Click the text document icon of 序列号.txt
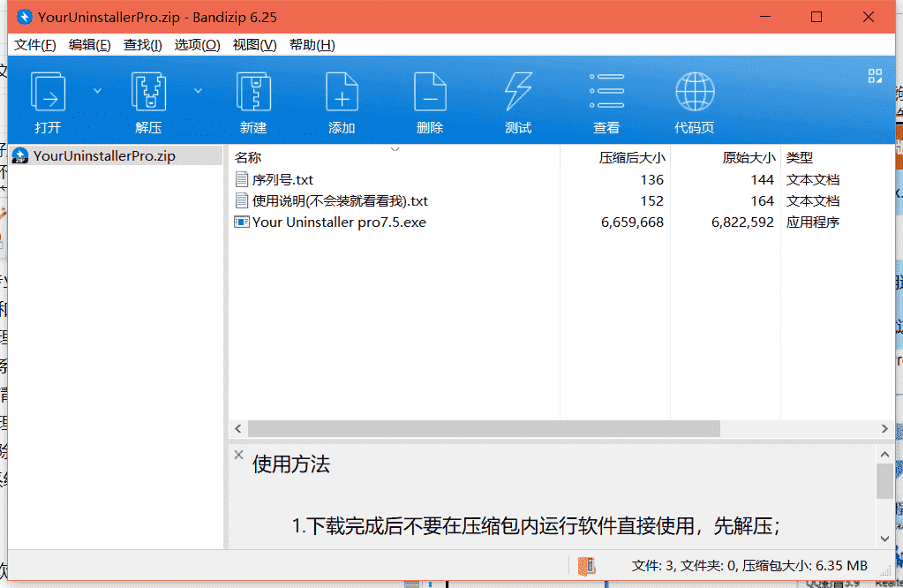903x588 pixels. 241,179
